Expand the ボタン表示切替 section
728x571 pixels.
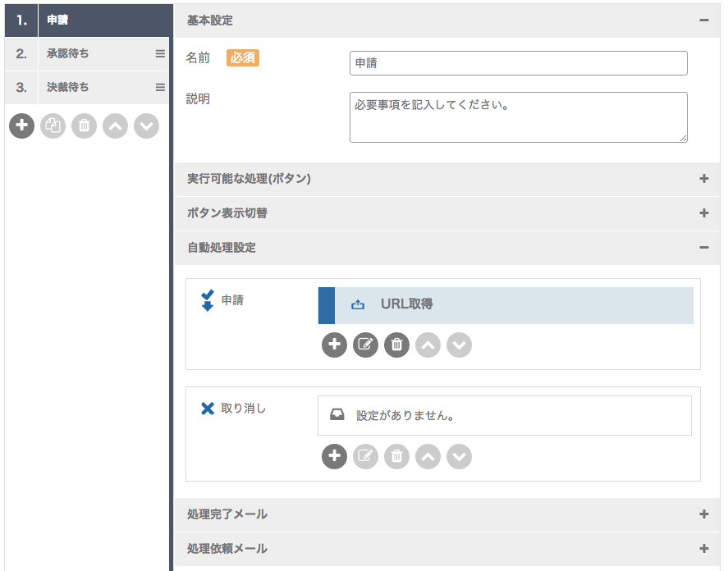click(704, 213)
